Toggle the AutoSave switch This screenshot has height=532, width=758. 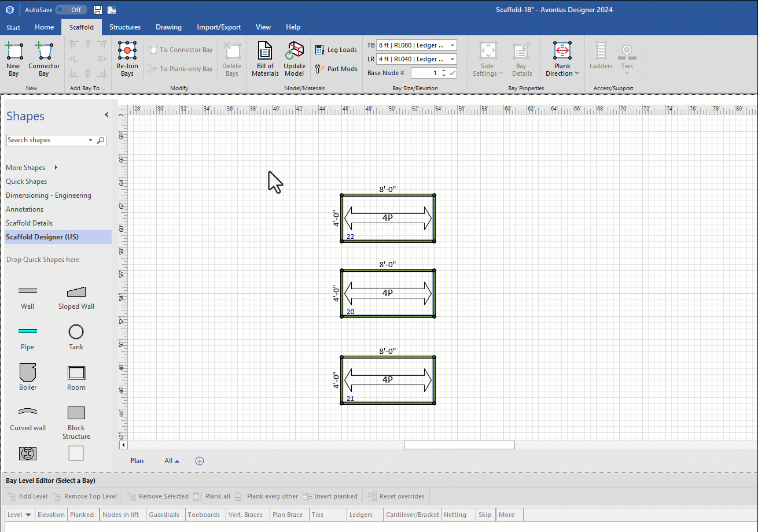(71, 10)
